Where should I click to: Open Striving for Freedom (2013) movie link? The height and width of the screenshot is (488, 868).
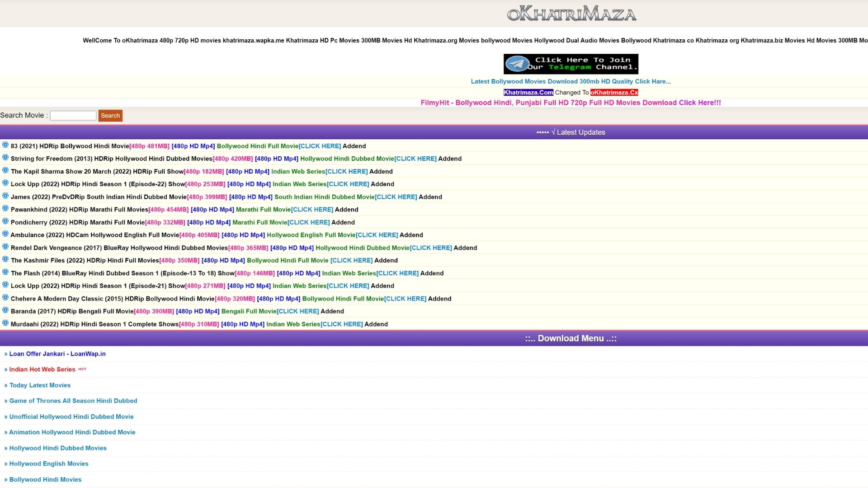click(x=236, y=159)
